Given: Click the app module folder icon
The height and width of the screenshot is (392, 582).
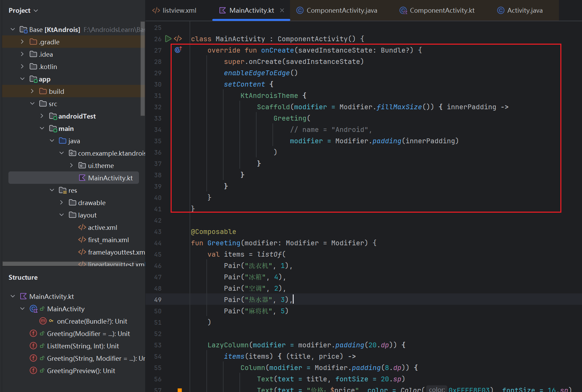Looking at the screenshot, I should 33,79.
